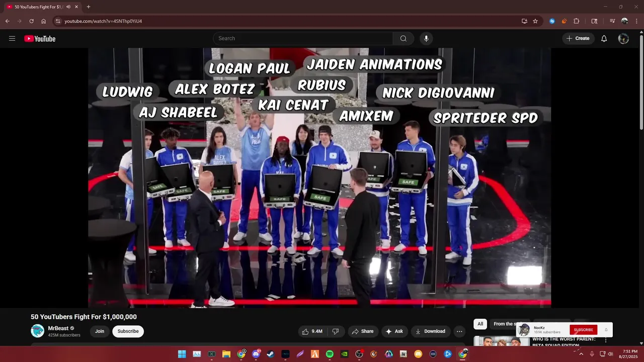Subscribe to MrBeast channel

coord(128,331)
